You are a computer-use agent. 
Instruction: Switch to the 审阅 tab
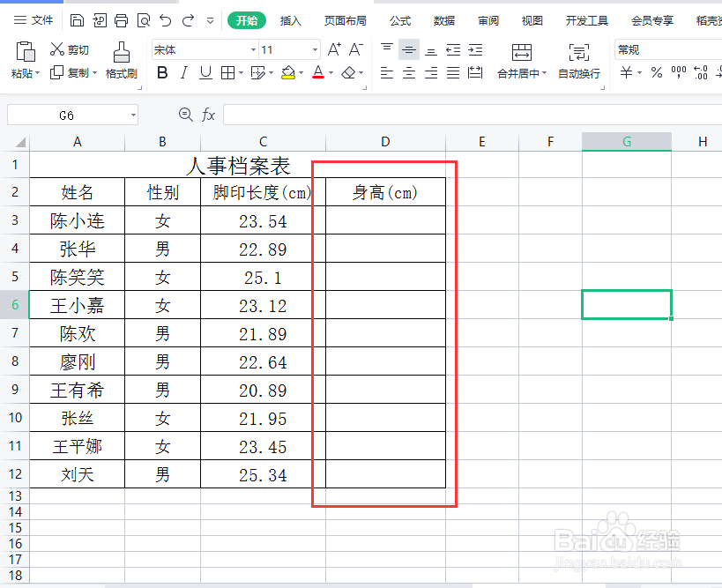click(x=488, y=21)
